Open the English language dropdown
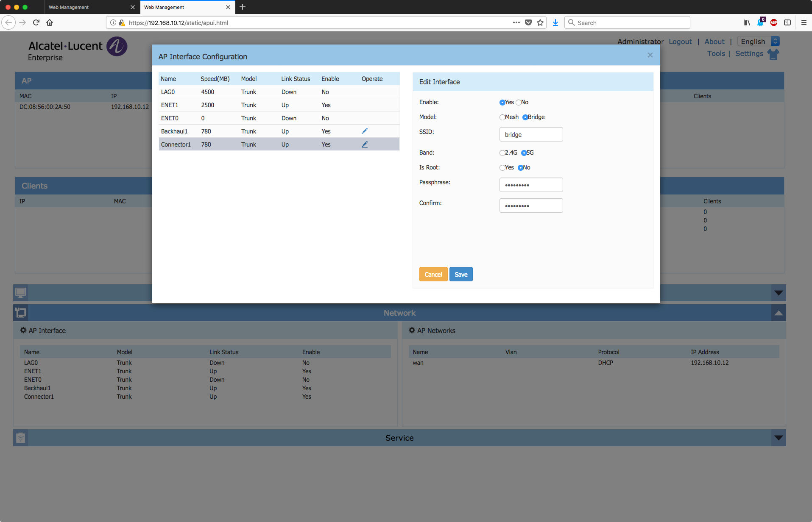The image size is (812, 522). pos(758,42)
